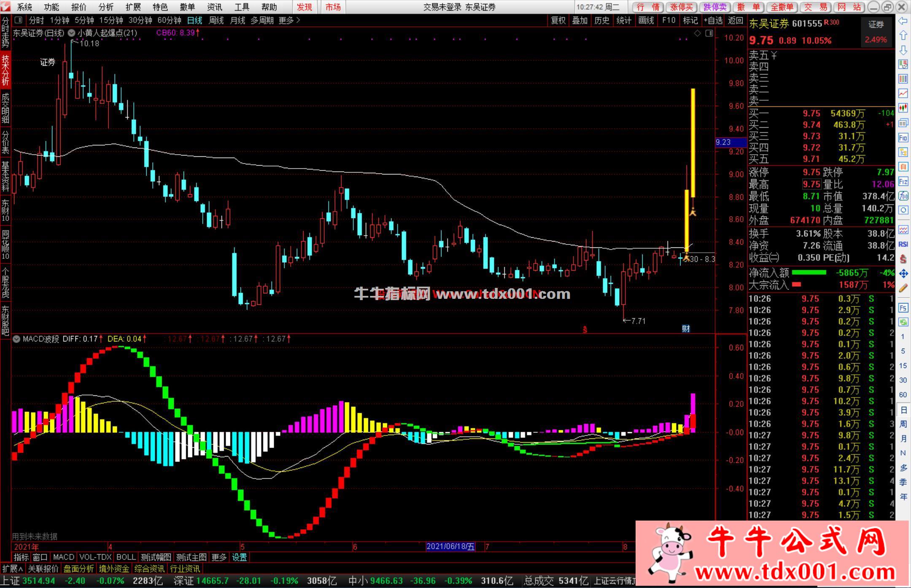911x588 pixels.
Task: Expand the 更多 periods chevron at top
Action: pyautogui.click(x=299, y=20)
